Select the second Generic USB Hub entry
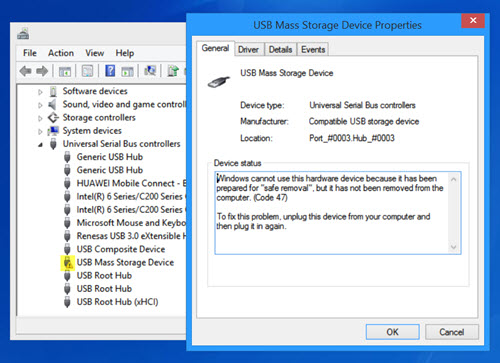The image size is (500, 363). [x=110, y=170]
